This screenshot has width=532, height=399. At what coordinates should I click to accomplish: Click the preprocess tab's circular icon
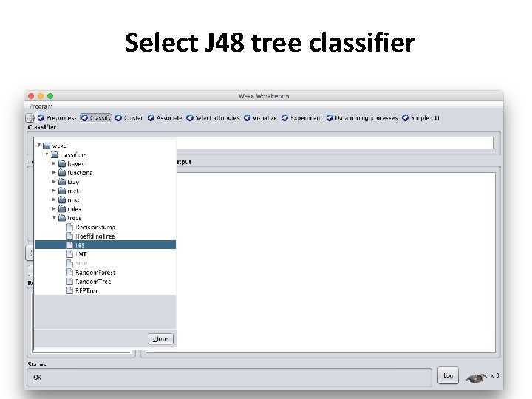[x=41, y=118]
